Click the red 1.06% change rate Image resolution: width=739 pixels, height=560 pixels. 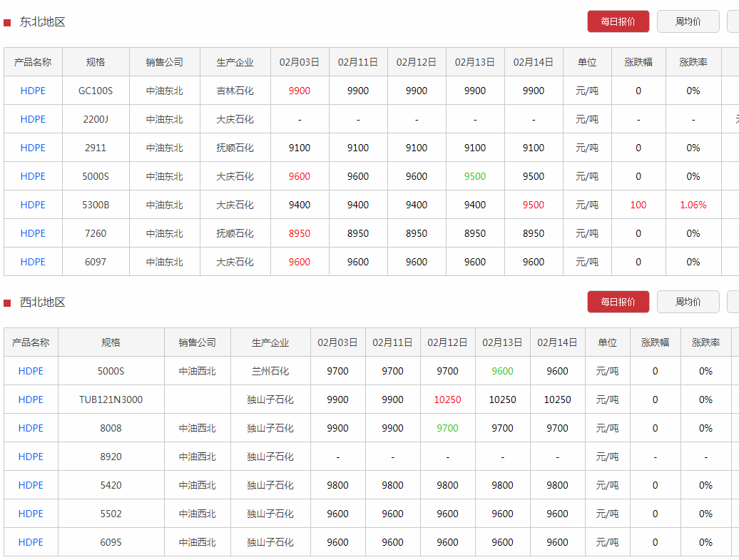tap(693, 205)
